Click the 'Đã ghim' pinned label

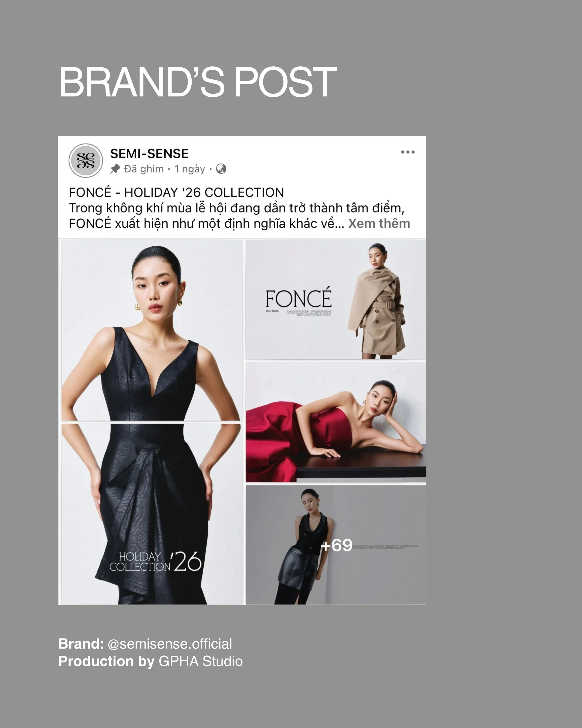point(144,169)
